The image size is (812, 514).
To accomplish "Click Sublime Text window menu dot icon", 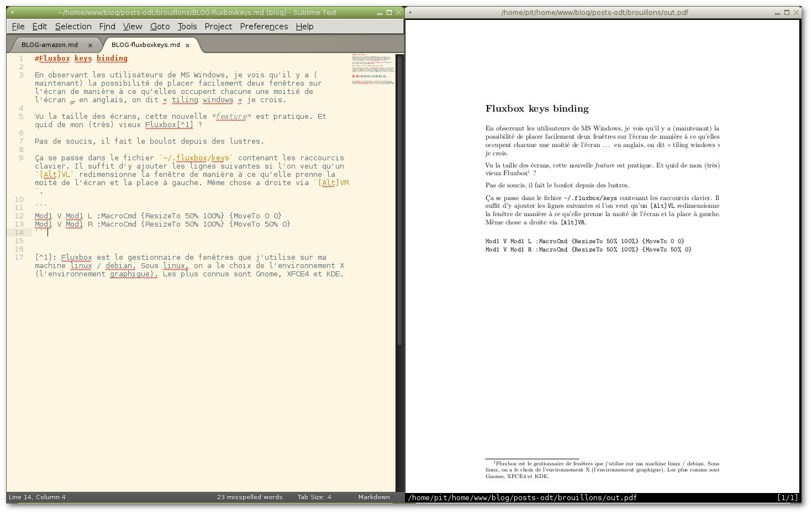I will click(x=12, y=12).
